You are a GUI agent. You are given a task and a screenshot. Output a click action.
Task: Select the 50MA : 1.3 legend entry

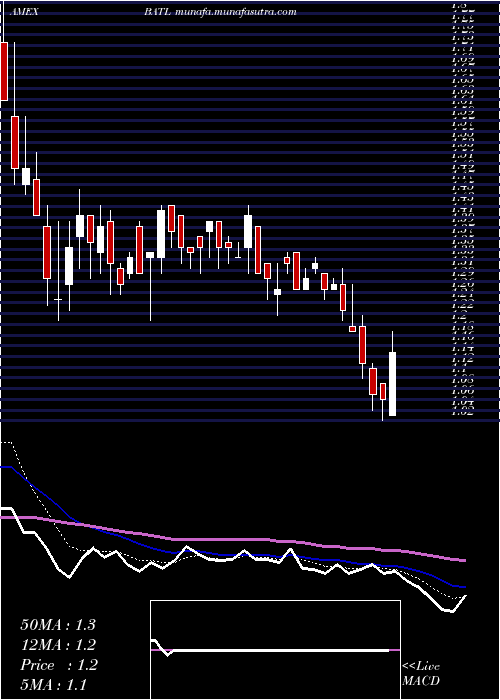coord(58,625)
